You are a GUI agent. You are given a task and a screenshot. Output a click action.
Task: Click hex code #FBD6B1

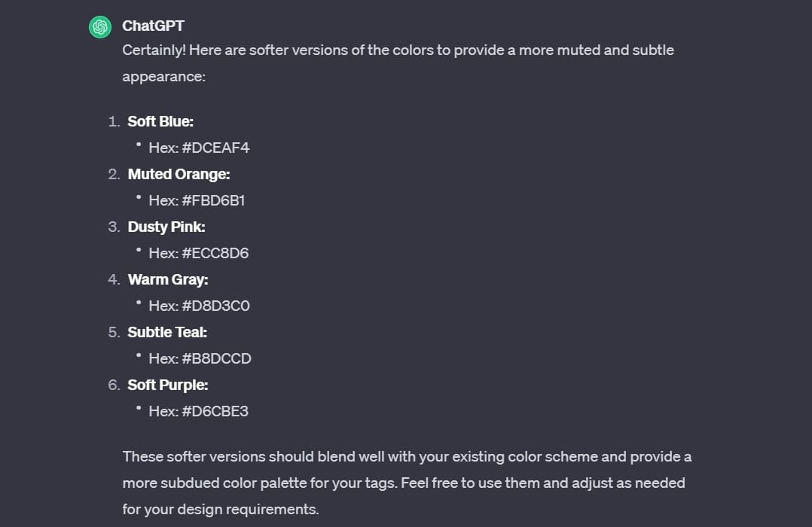213,200
